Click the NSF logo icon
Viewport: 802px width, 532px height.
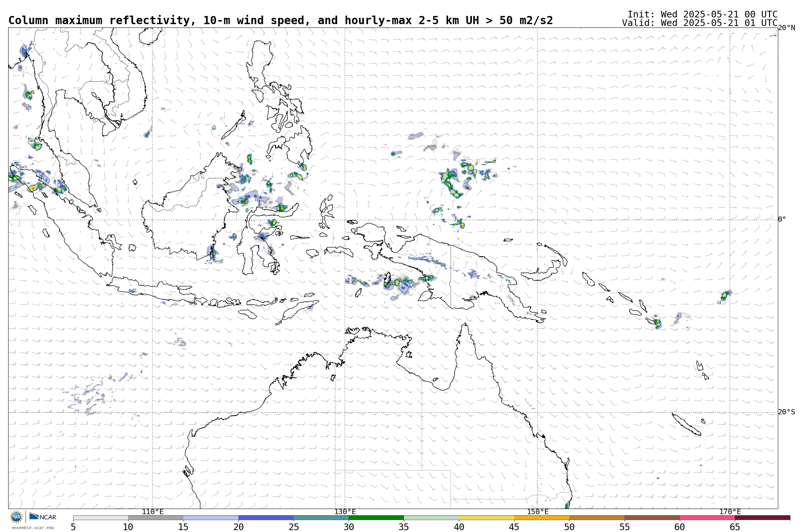16,517
